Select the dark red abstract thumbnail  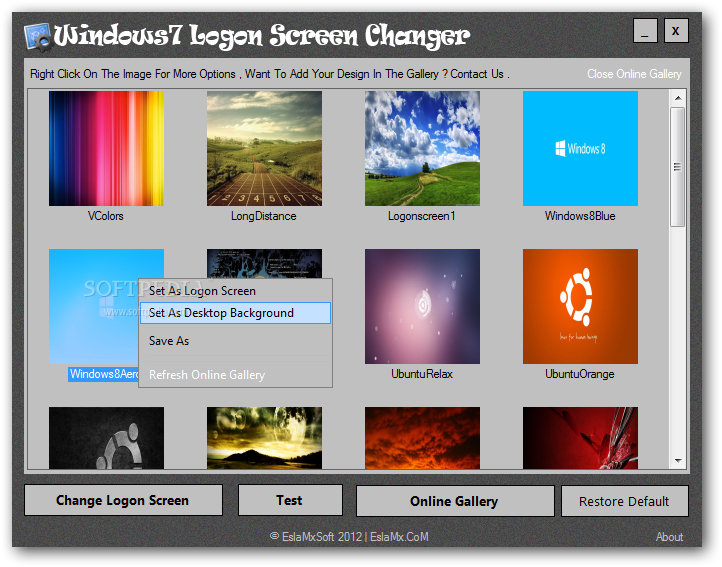coord(580,438)
